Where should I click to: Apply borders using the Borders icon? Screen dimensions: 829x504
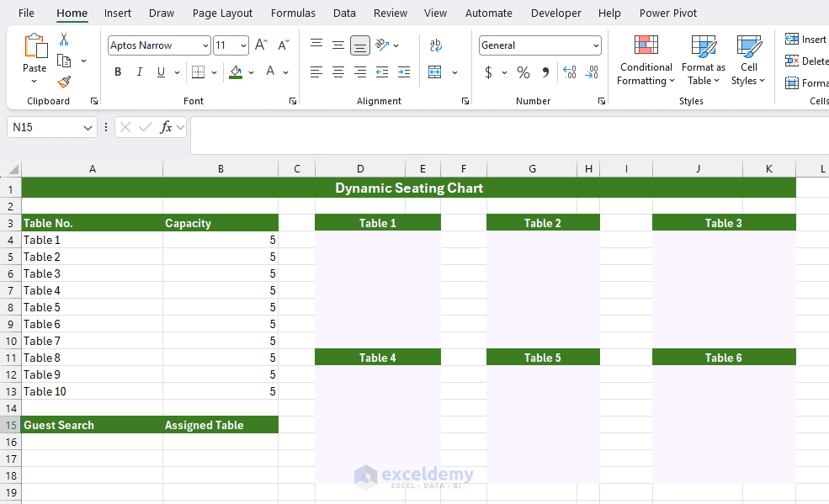199,72
